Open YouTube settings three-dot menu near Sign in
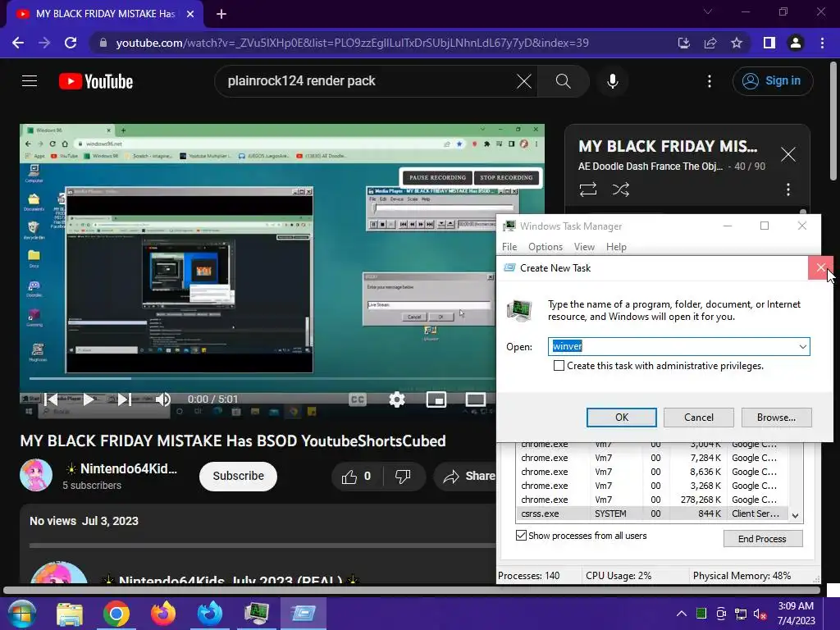 [710, 81]
